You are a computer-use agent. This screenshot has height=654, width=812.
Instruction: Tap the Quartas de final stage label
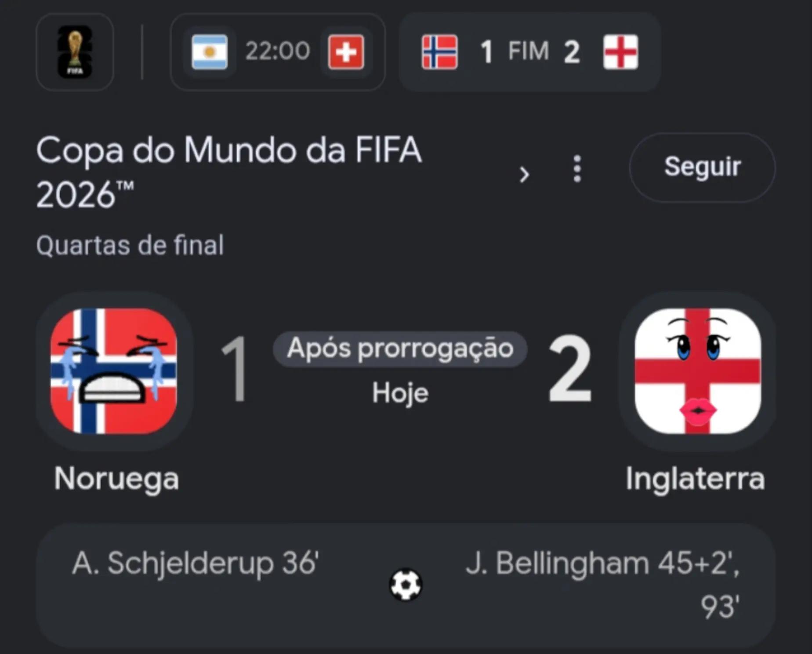(x=130, y=245)
